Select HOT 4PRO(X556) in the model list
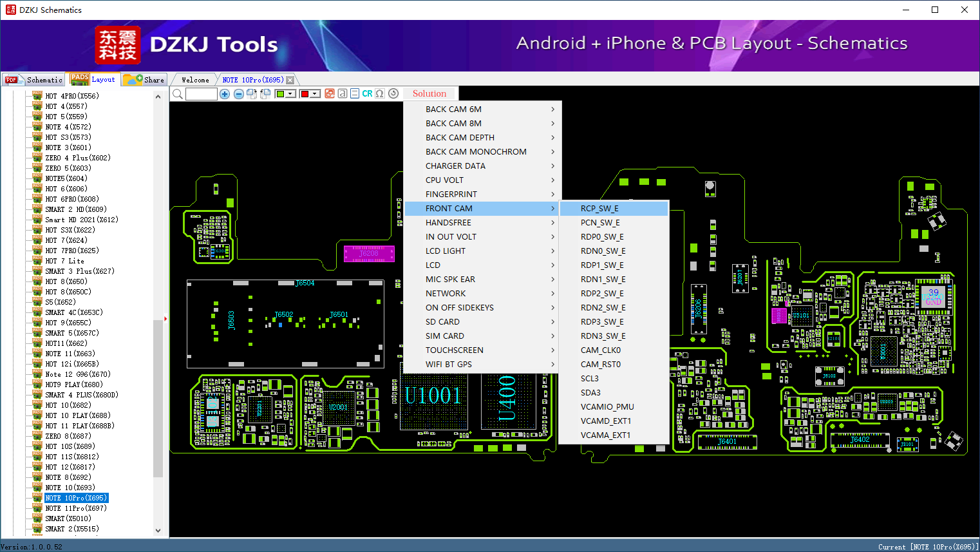Screen dimensions: 980x552 click(x=72, y=96)
